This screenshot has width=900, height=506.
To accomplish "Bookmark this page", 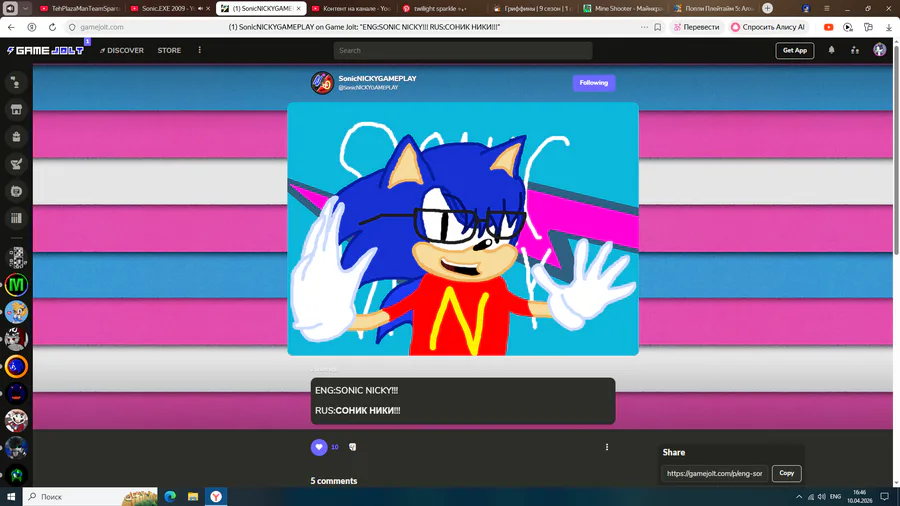I will [x=658, y=27].
